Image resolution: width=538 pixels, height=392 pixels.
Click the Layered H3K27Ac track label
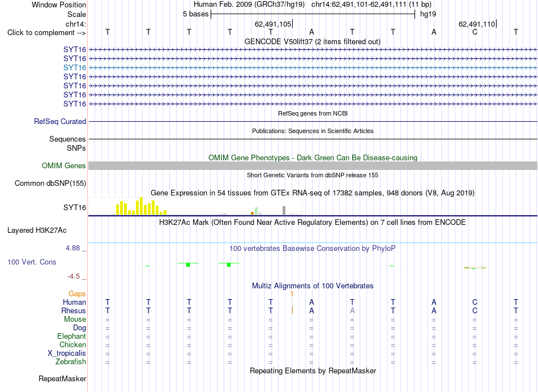(37, 231)
